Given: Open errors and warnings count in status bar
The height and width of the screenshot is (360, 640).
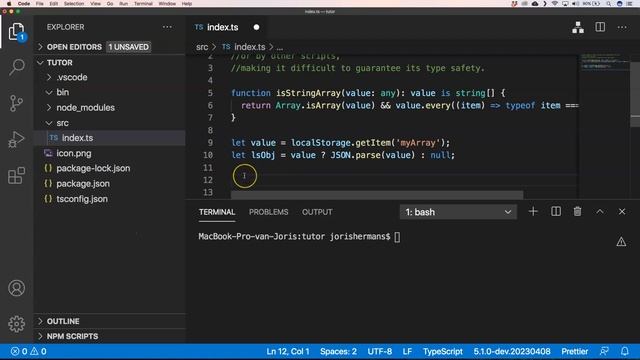Looking at the screenshot, I should point(29,351).
